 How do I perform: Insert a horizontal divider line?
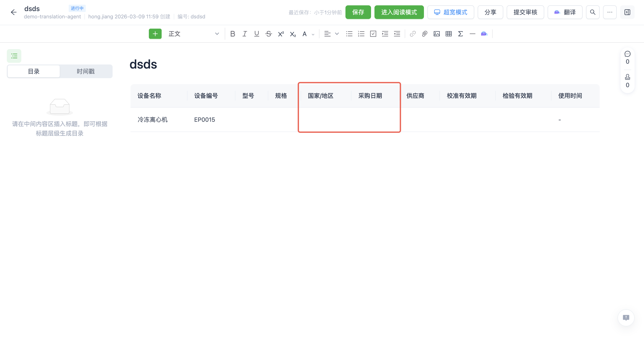pyautogui.click(x=472, y=34)
